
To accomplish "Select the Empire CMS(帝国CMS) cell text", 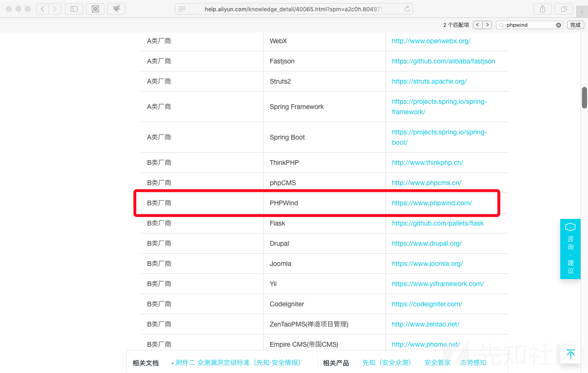I will click(x=304, y=344).
